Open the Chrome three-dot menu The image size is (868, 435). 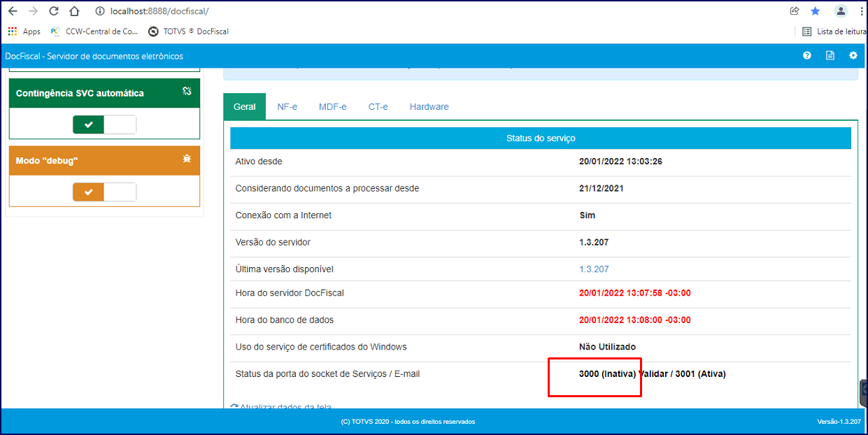861,11
